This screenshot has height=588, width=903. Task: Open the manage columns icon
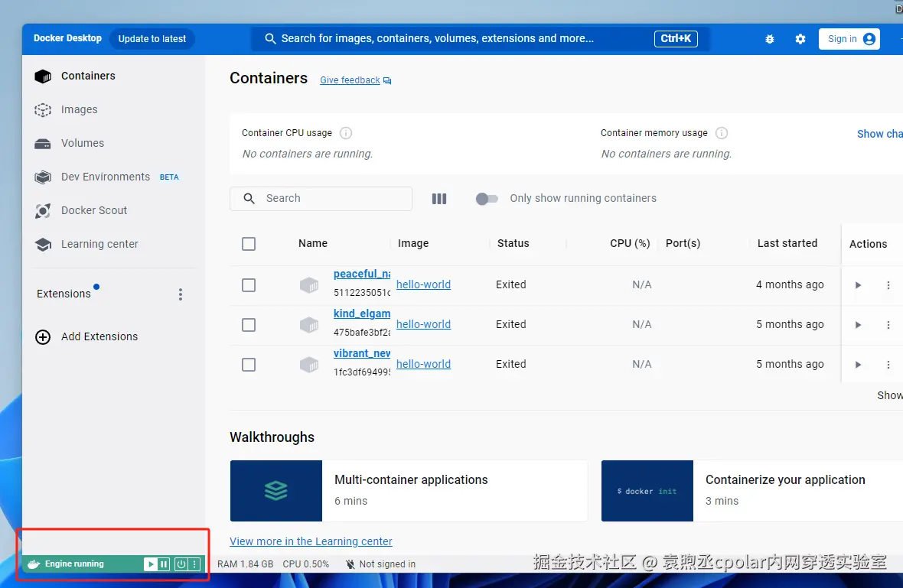click(x=438, y=199)
